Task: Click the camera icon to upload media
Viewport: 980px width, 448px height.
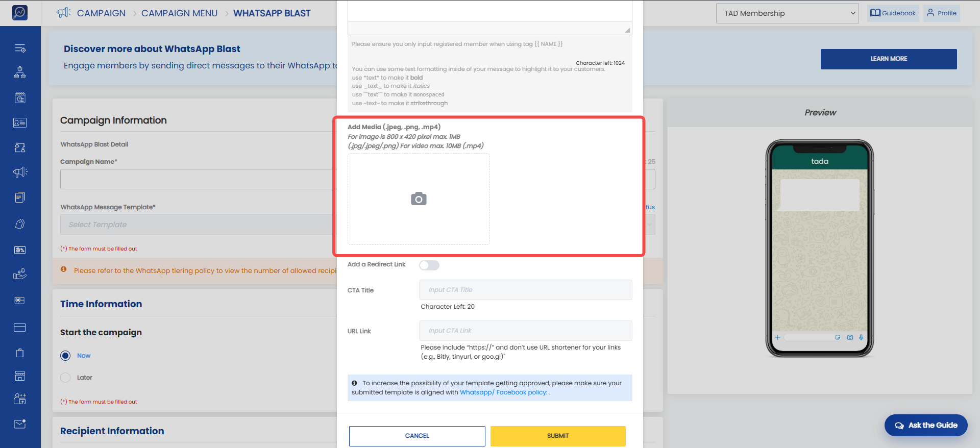Action: pos(419,199)
